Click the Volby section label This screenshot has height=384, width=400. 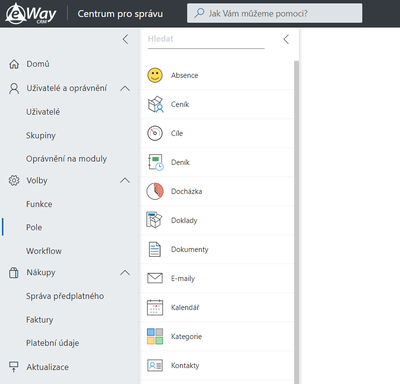point(37,180)
